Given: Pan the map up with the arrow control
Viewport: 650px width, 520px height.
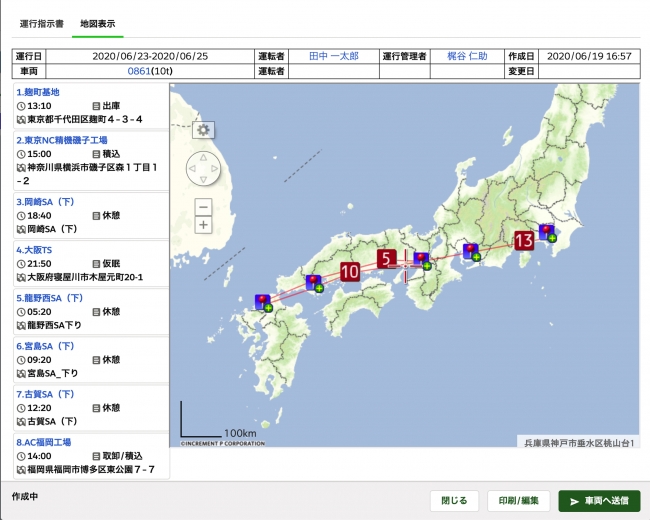Looking at the screenshot, I should pos(204,156).
